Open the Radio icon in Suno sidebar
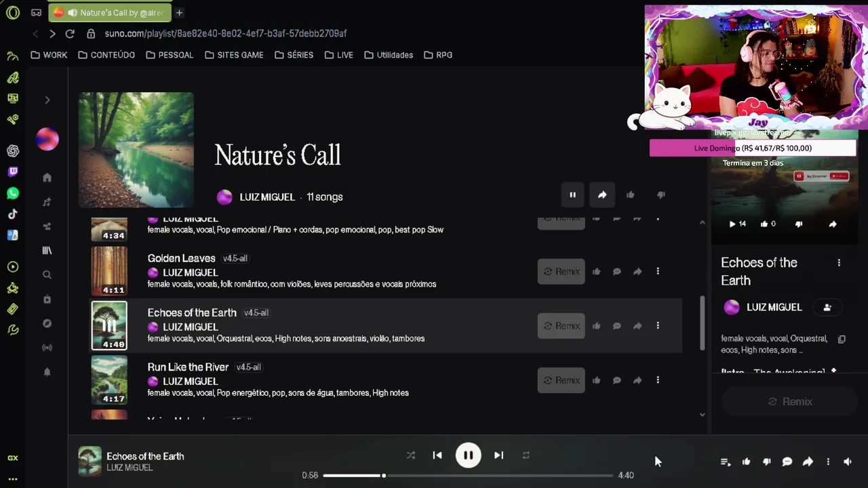The image size is (868, 488). click(x=47, y=348)
